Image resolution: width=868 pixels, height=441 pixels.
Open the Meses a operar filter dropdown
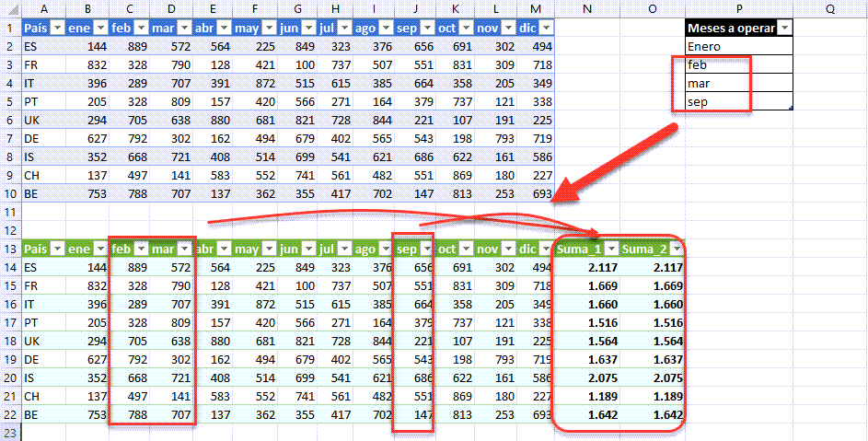click(x=784, y=28)
